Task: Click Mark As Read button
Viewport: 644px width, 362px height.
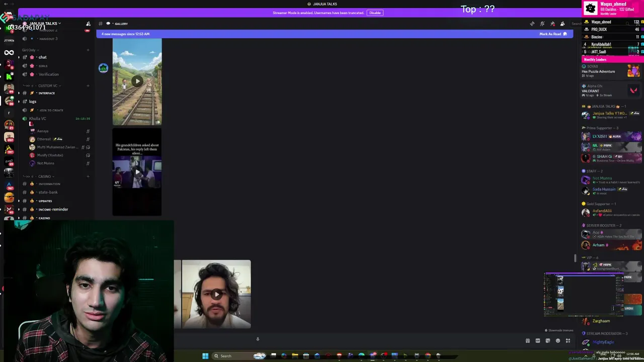Action: point(553,34)
